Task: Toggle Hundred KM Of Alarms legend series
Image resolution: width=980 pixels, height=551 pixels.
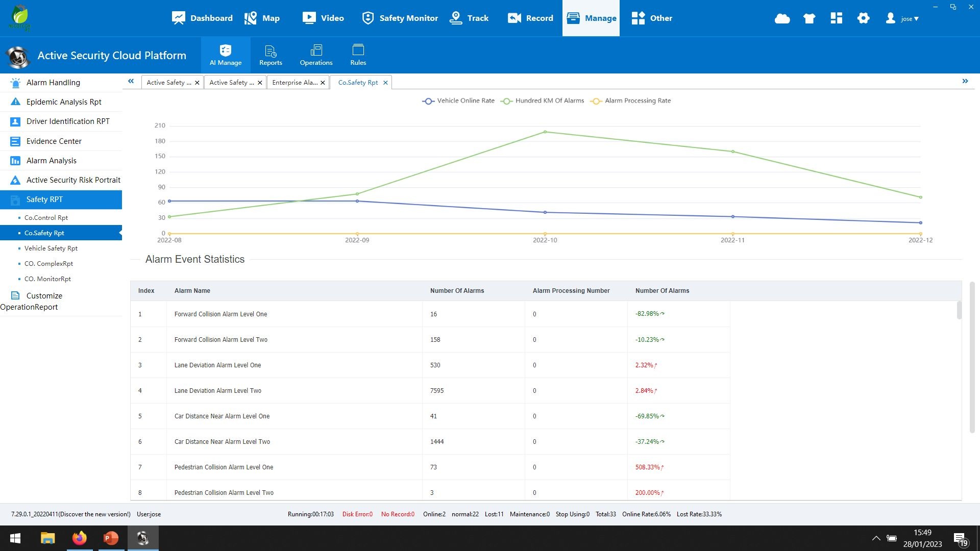Action: point(542,101)
